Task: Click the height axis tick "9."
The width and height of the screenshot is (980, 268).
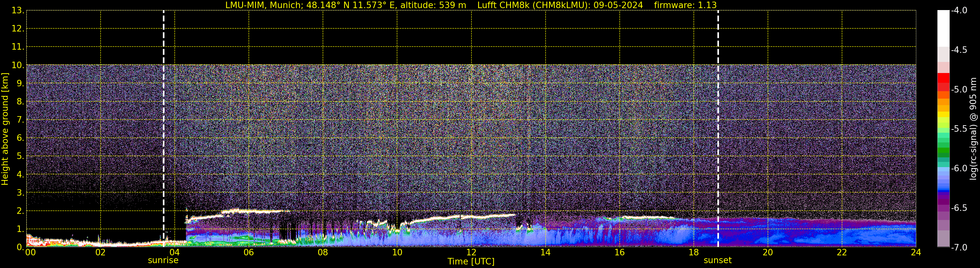Action: click(x=20, y=83)
